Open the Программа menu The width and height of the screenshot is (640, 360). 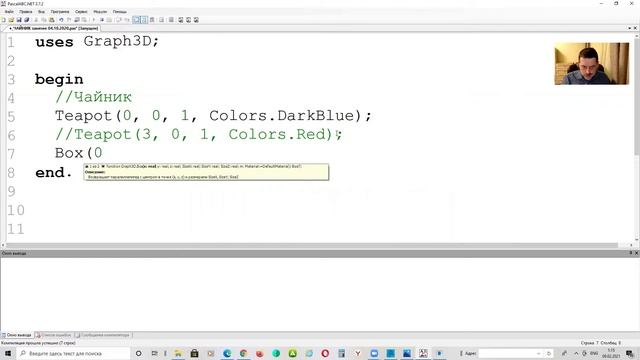point(60,11)
